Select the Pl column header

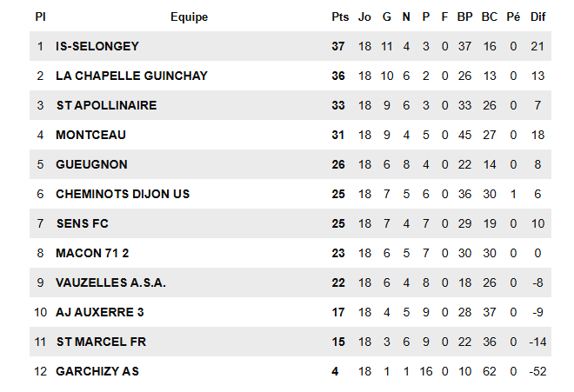point(40,17)
